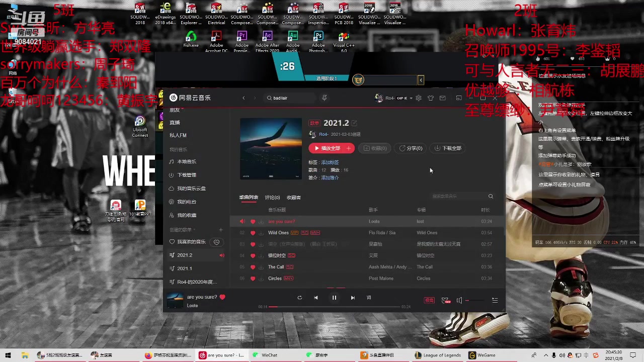The image size is (644, 362).
Task: Skip to the next track
Action: [x=353, y=298]
